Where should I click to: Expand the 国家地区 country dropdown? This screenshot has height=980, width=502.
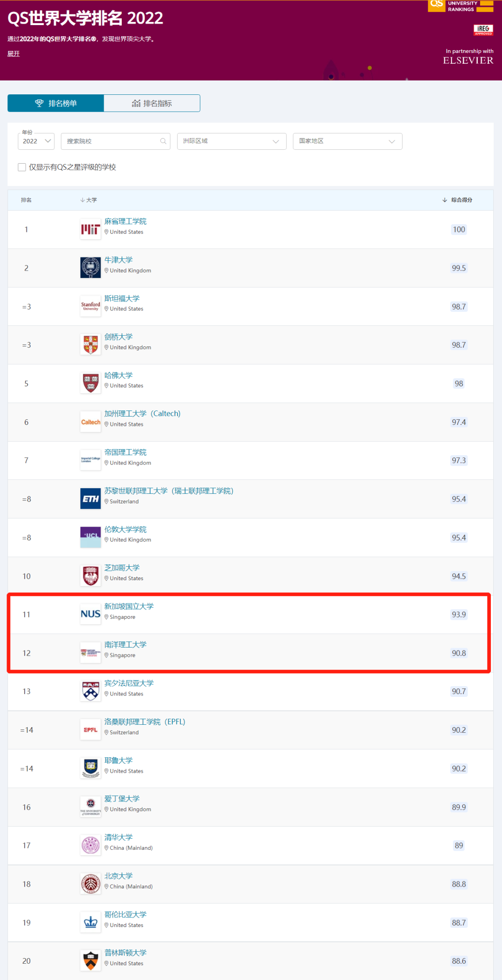point(348,141)
